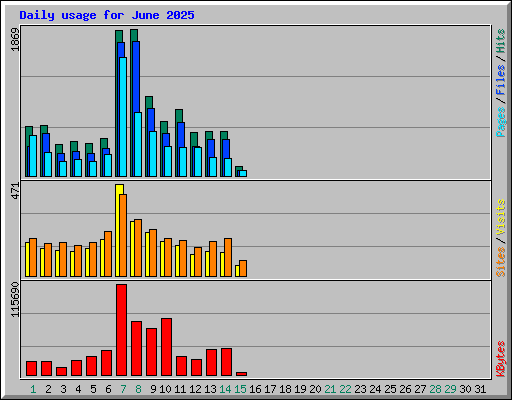Click the KBytes legend label
512x400 pixels.
(501, 359)
